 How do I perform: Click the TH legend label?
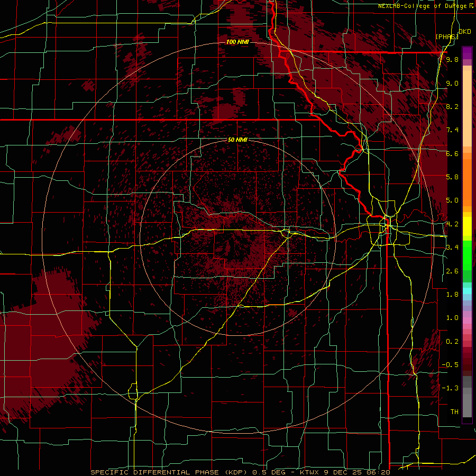coord(454,412)
